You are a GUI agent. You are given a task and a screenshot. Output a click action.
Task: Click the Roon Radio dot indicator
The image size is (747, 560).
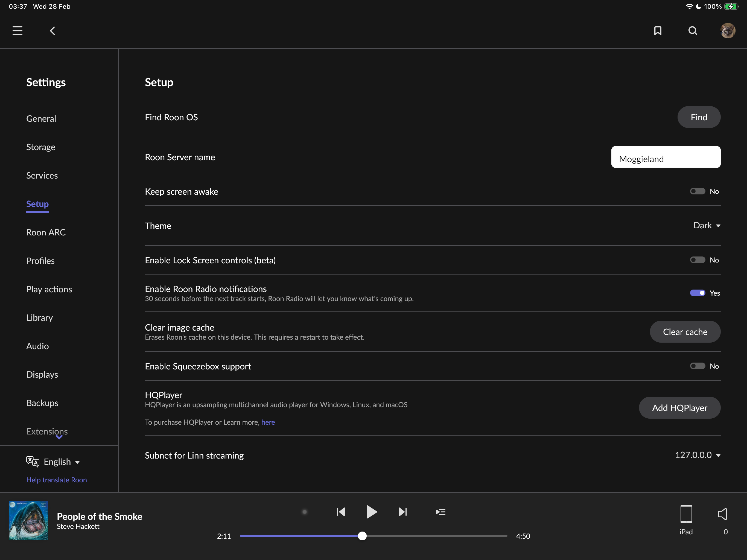[304, 512]
